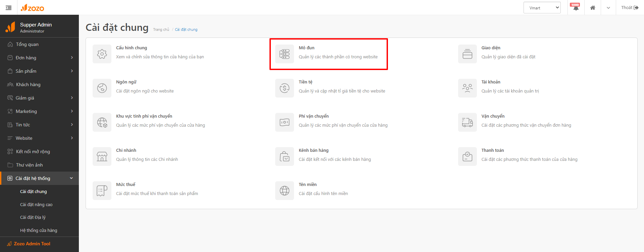Click Trang chủ breadcrumb link

pos(161,29)
